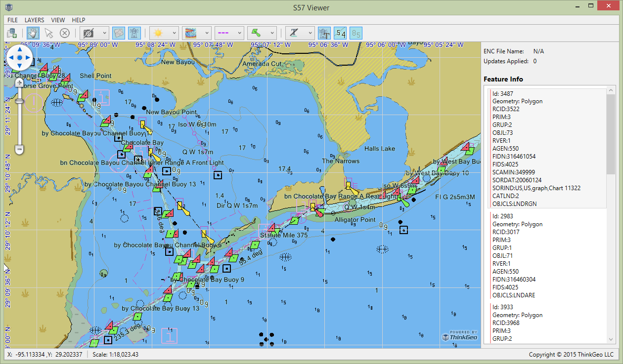The height and width of the screenshot is (364, 623).
Task: Open a new S57 chart file icon
Action: tap(12, 33)
